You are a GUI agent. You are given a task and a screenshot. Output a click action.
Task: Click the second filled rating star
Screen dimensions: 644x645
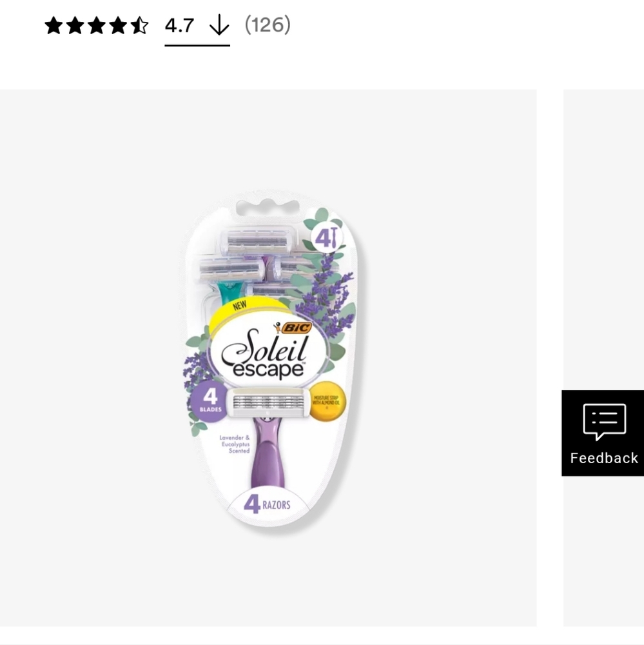coord(75,26)
